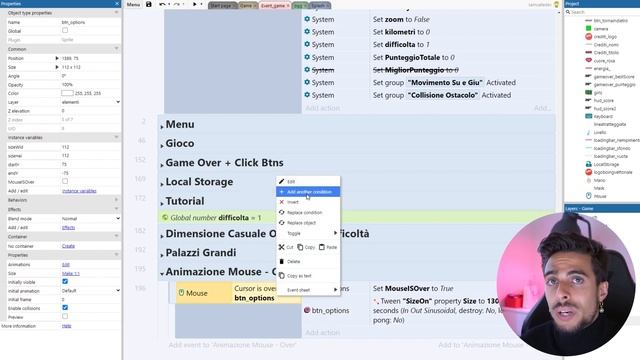Open the Animations Edit link
The width and height of the screenshot is (640, 360).
[x=66, y=264]
